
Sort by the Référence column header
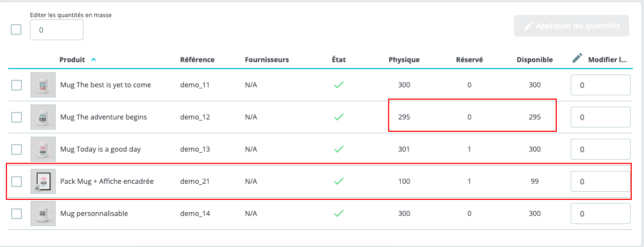(197, 59)
